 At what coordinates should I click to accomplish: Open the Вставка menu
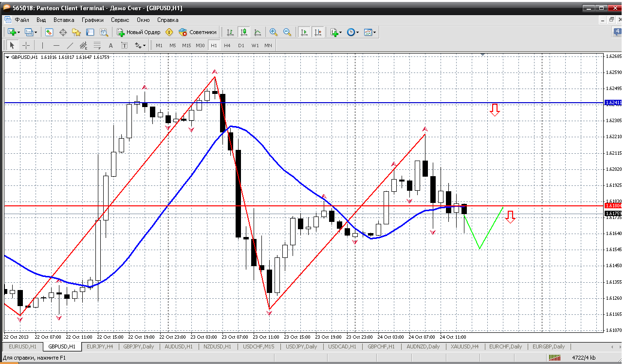pos(64,20)
